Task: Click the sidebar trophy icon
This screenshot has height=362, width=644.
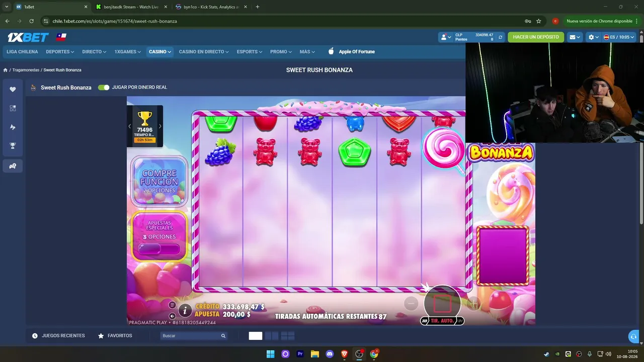Action: click(13, 146)
